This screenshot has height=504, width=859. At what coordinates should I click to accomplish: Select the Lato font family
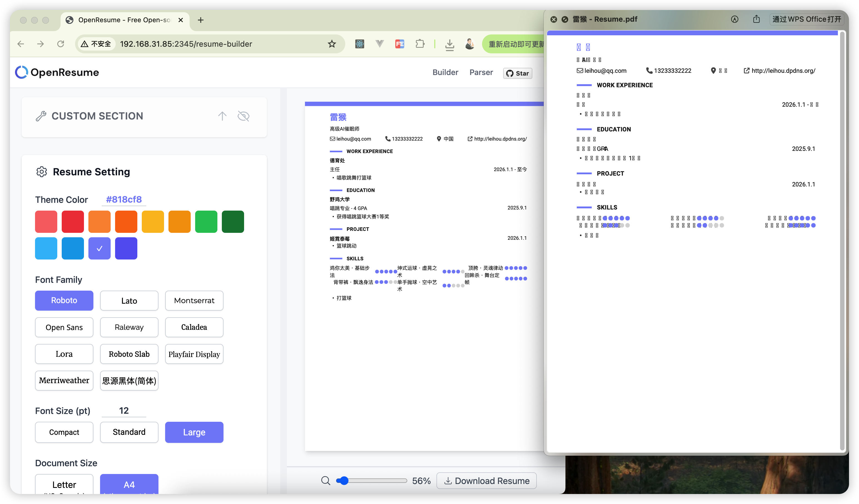click(129, 301)
